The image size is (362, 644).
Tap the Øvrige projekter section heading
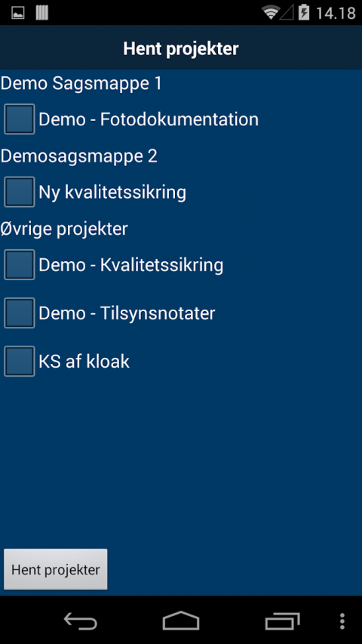coord(64,229)
